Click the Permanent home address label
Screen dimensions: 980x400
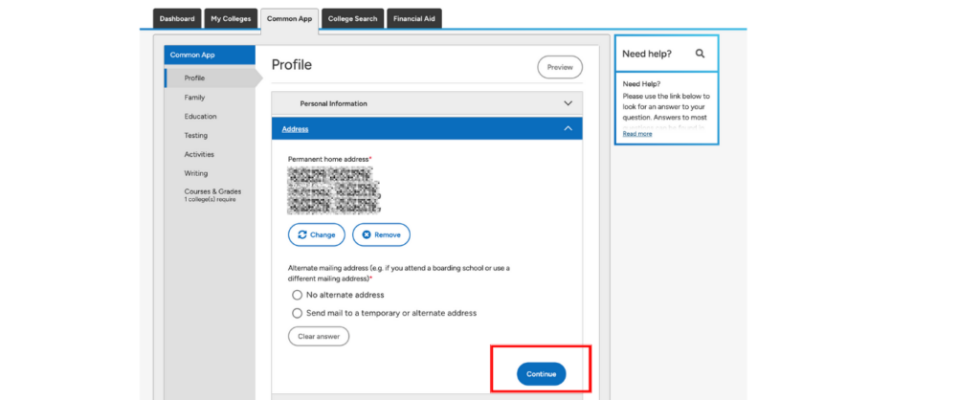coord(329,160)
